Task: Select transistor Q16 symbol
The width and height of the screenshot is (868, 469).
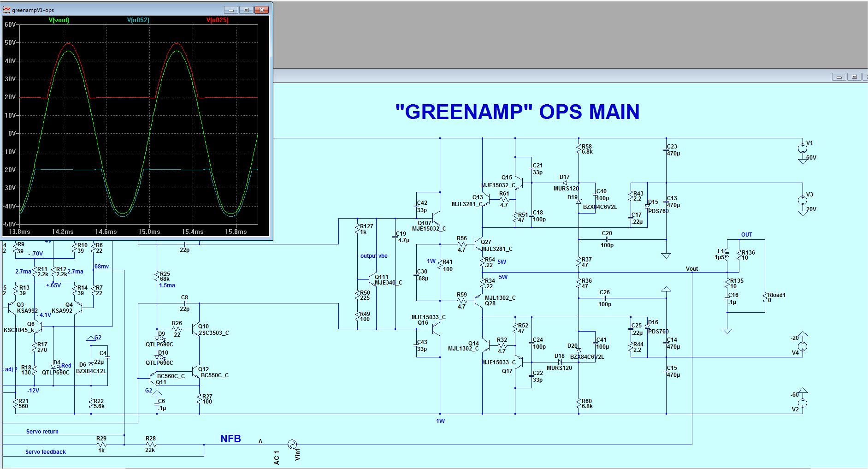Action: [436, 329]
